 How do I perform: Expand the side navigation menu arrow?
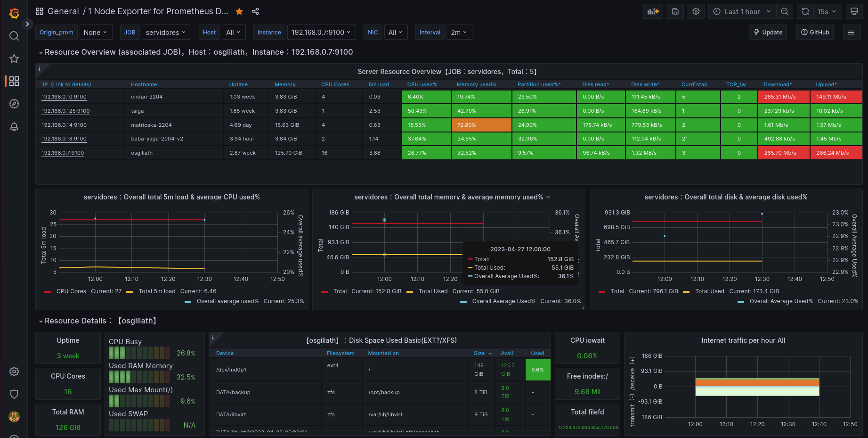point(27,24)
